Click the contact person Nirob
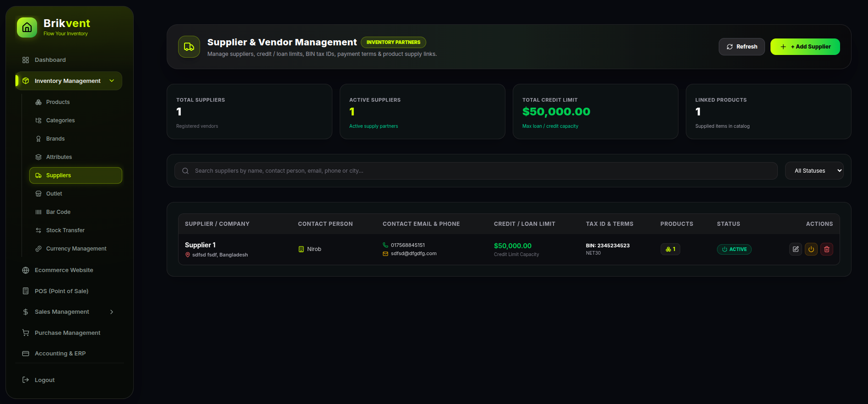This screenshot has width=868, height=404. coord(314,249)
